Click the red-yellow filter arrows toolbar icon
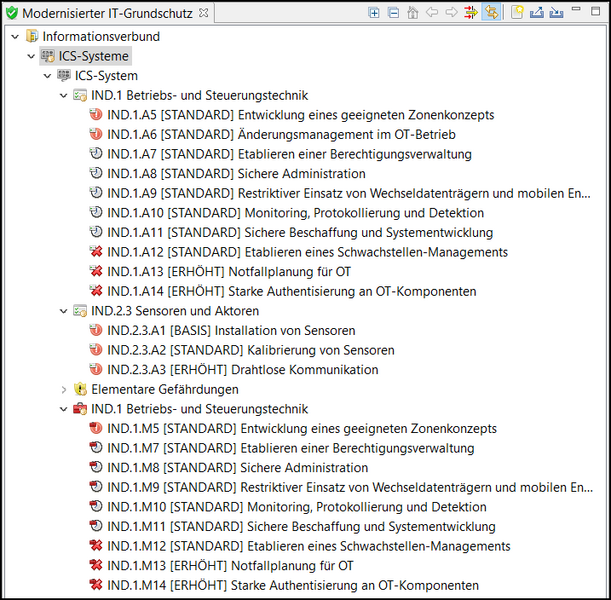This screenshot has width=611, height=600. pos(471,12)
